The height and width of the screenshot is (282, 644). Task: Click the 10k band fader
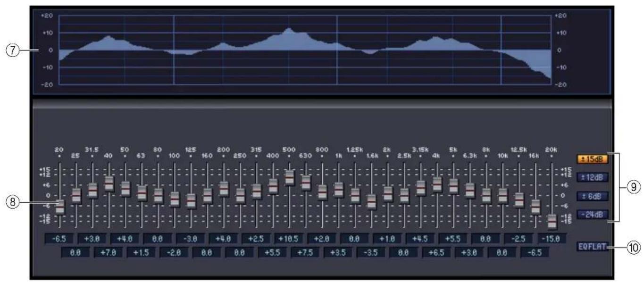(502, 195)
